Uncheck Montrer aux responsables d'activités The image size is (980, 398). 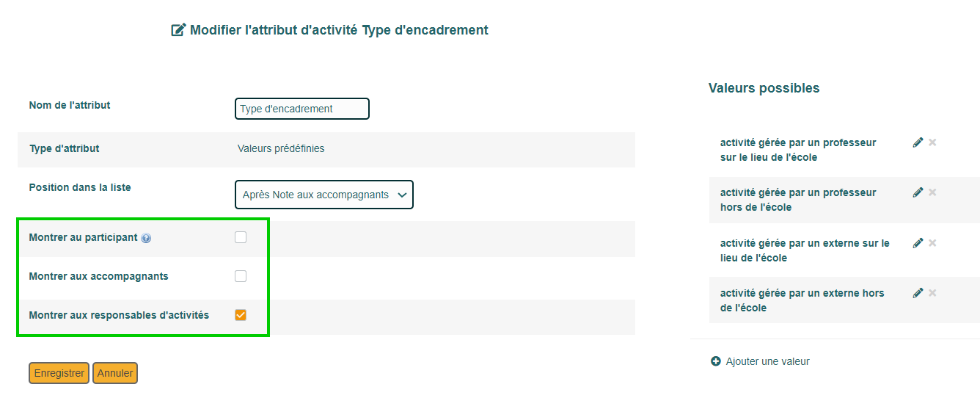click(x=241, y=315)
